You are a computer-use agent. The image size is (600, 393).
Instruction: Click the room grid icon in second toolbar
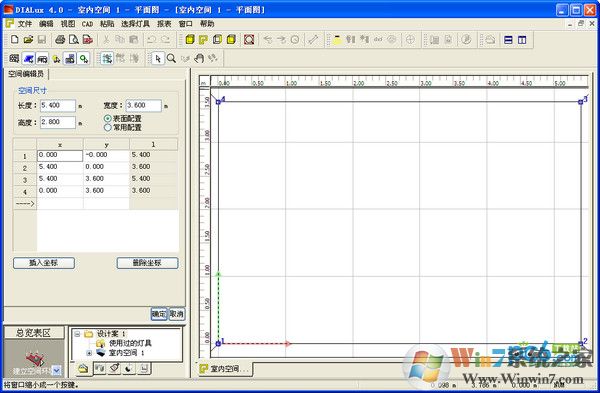14,59
